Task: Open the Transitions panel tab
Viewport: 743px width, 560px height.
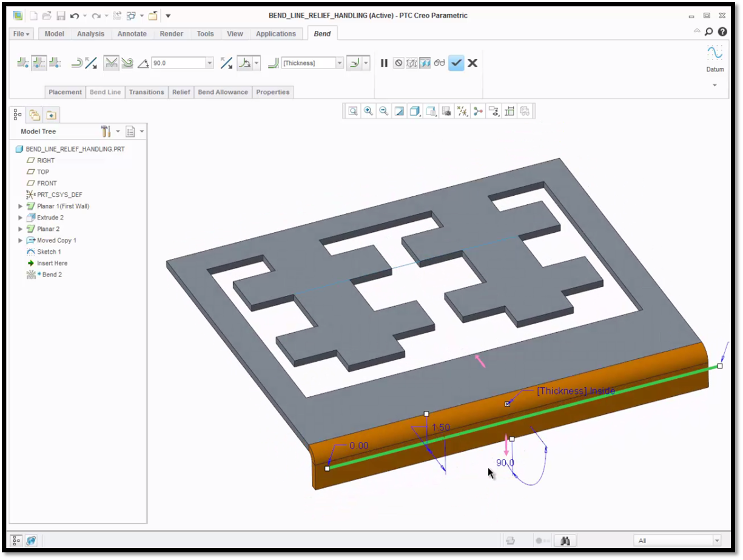Action: tap(146, 92)
